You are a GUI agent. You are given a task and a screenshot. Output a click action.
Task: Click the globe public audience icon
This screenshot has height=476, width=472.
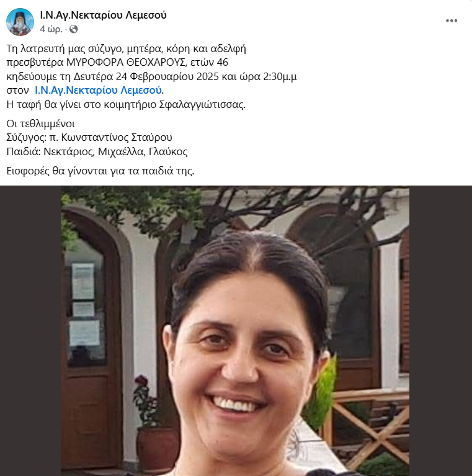74,29
